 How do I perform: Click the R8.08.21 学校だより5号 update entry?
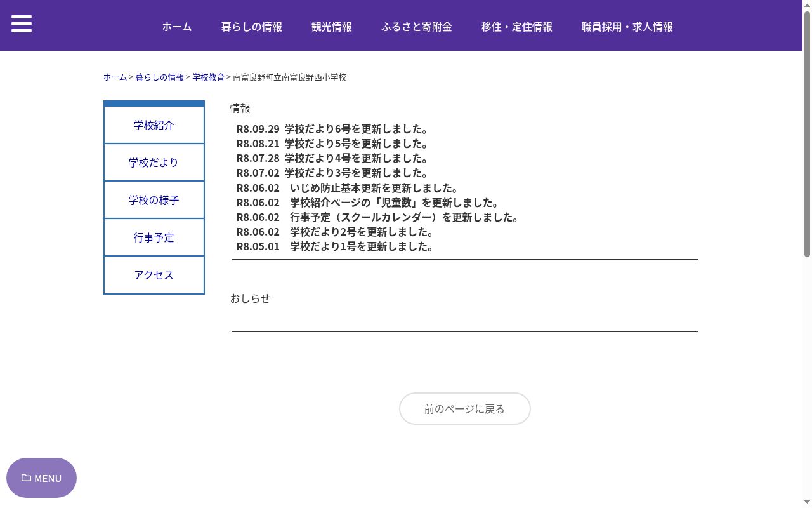[x=334, y=144]
